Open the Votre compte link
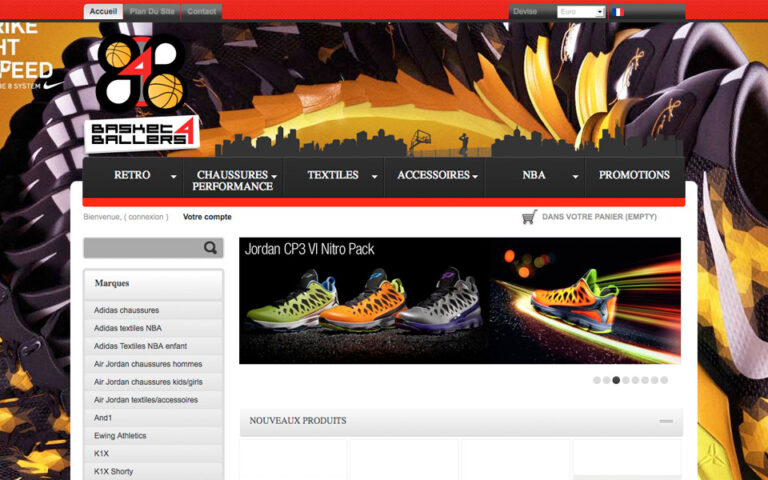 point(207,217)
